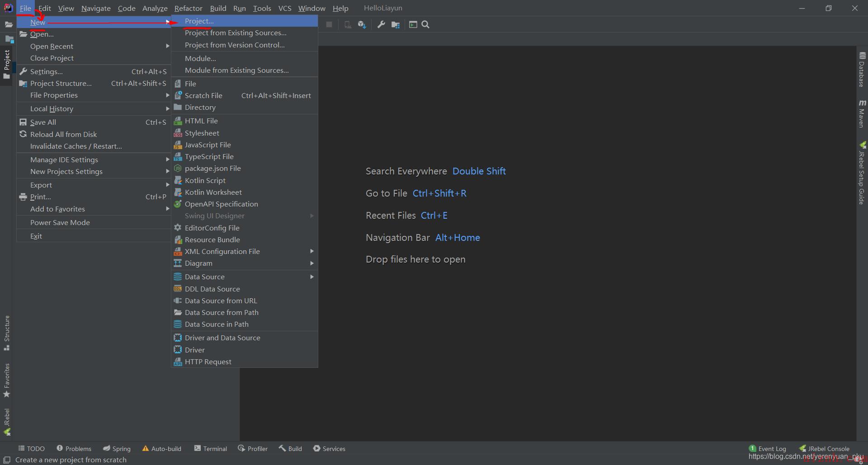Click the Alt+Home Navigation Bar shortcut
Viewport: 868px width, 465px height.
[x=458, y=238]
